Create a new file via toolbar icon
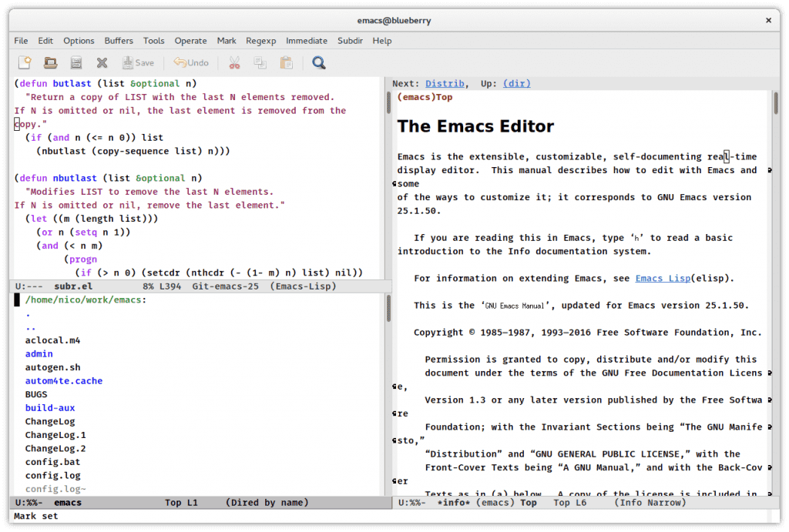 click(x=24, y=62)
